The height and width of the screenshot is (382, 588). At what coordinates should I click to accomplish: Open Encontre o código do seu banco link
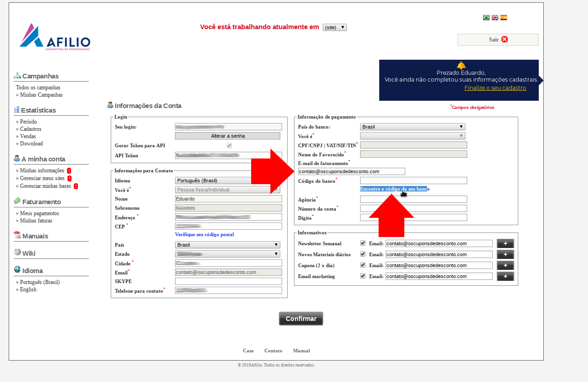(x=395, y=189)
